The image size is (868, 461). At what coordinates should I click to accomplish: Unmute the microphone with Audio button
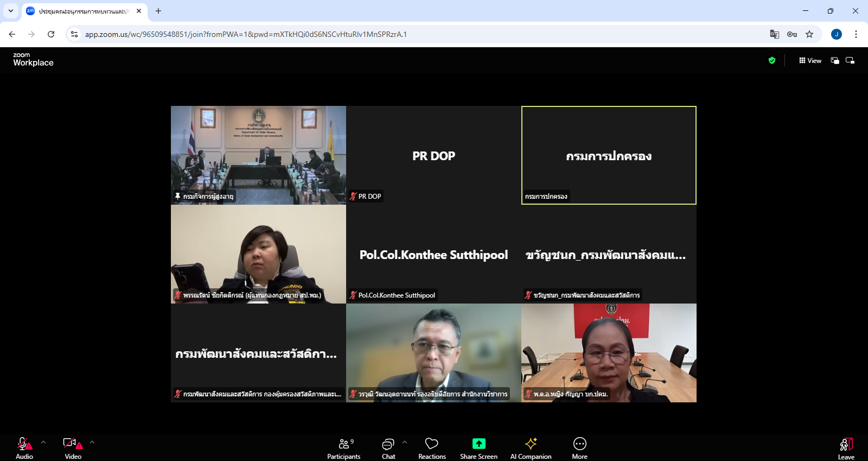[24, 448]
